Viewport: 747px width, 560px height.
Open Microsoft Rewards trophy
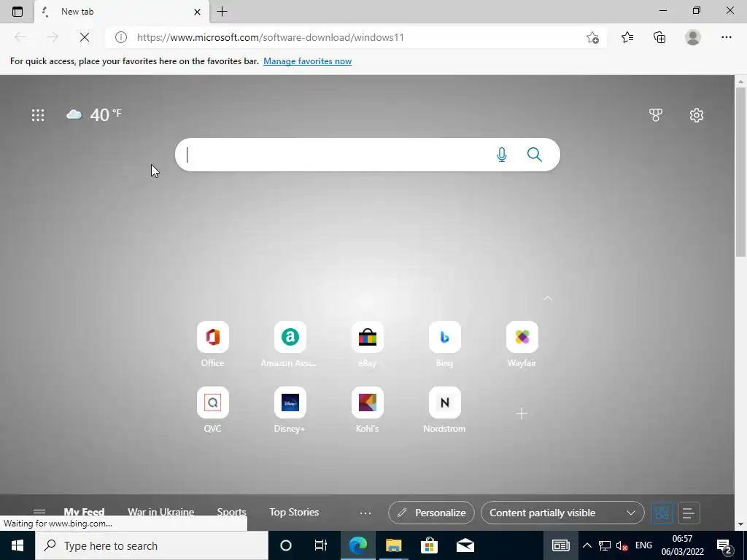(656, 114)
